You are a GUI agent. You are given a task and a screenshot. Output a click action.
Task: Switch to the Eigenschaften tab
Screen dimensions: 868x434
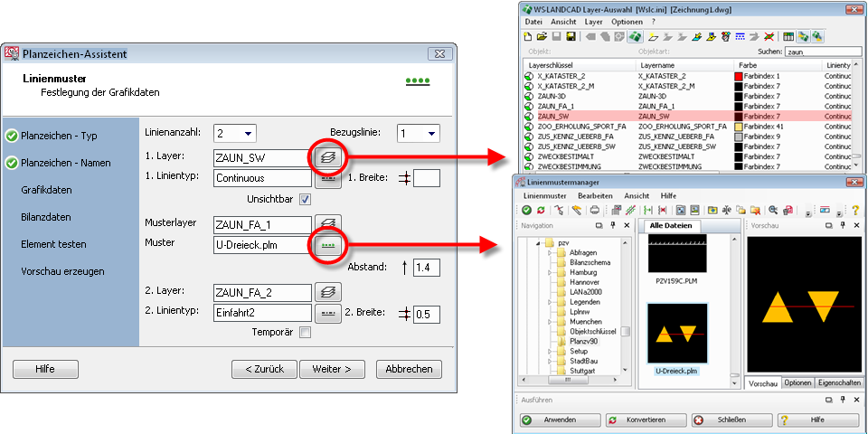click(x=837, y=383)
